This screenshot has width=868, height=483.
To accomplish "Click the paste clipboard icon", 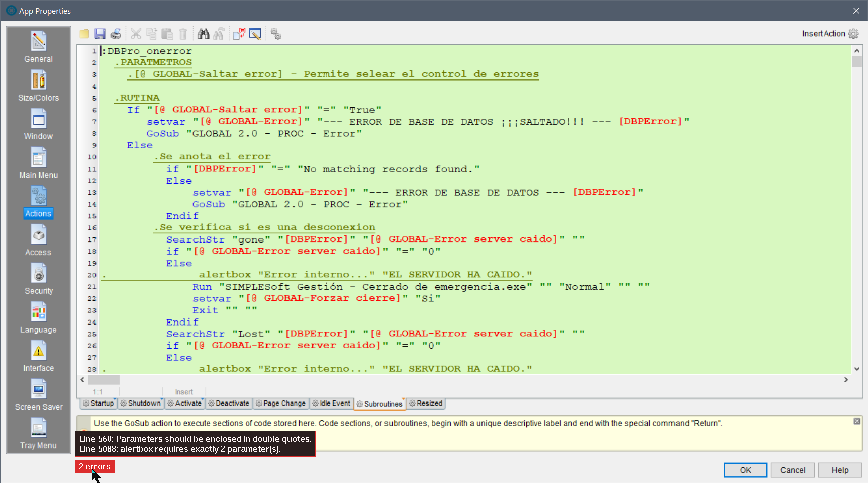I will point(168,34).
